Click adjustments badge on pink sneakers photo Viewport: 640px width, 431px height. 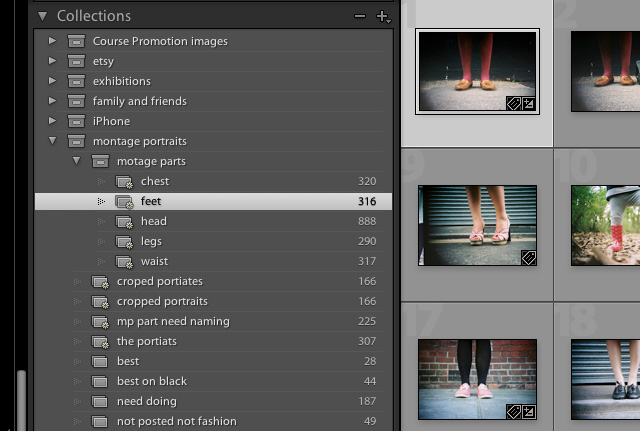528,412
